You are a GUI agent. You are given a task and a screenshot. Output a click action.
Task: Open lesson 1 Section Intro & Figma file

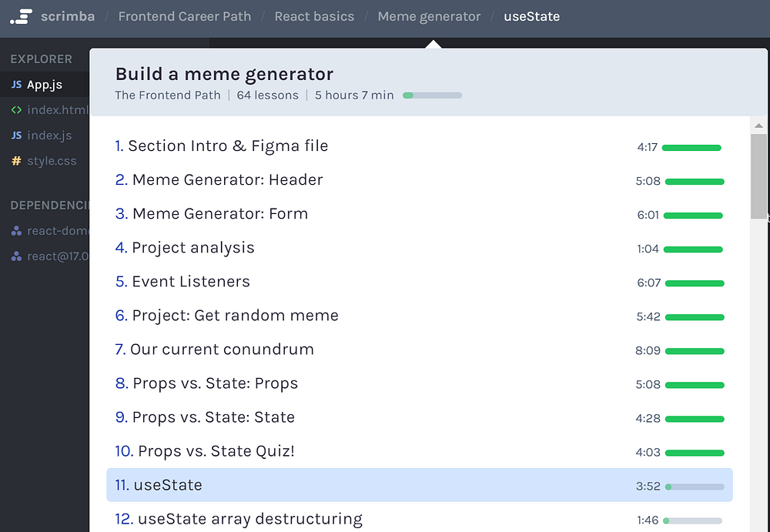point(228,146)
